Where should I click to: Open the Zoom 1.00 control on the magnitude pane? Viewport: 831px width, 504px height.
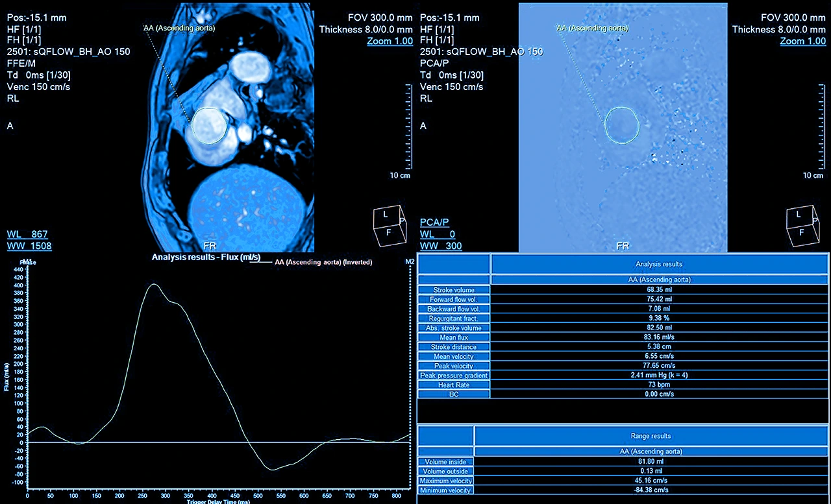coord(390,40)
